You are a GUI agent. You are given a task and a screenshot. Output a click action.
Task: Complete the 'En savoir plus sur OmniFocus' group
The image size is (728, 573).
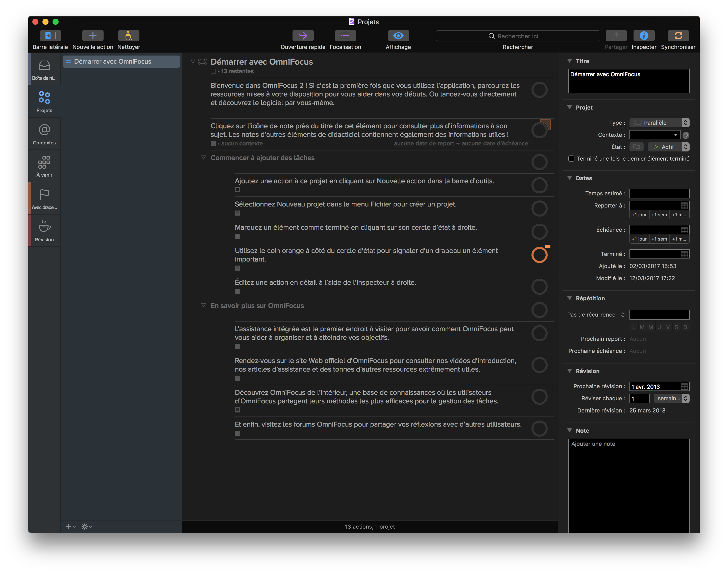(x=539, y=310)
